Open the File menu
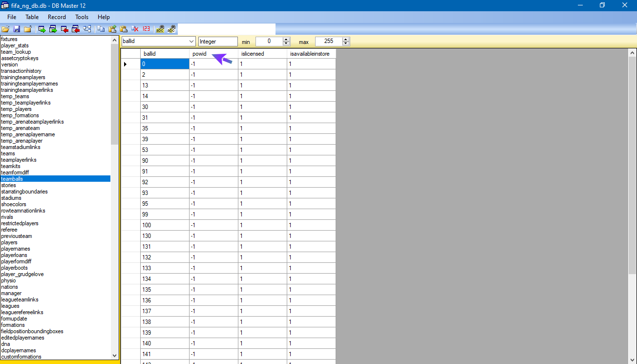Screen dimensions: 637x364 point(12,17)
